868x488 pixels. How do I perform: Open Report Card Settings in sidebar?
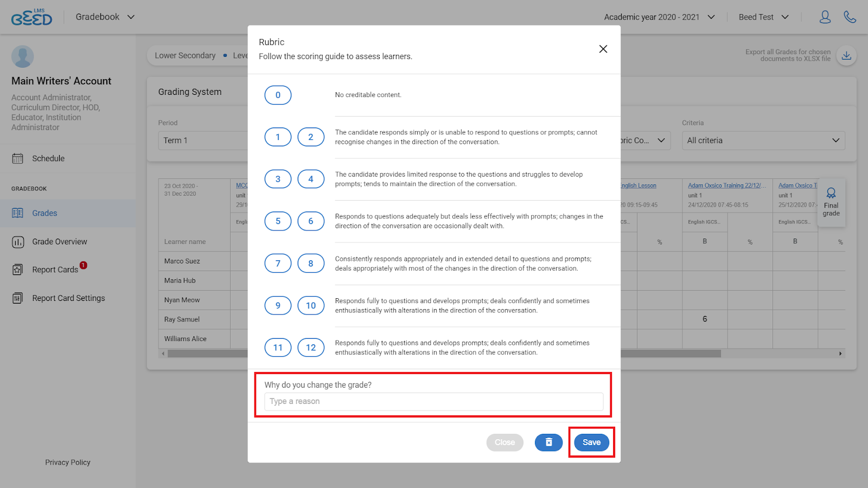pos(68,298)
